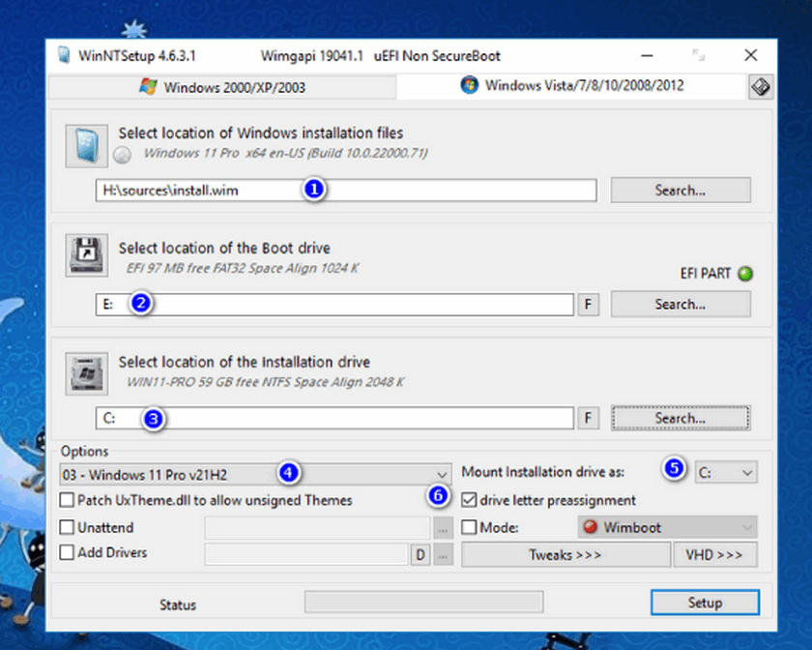Click the EFI 97 MB free FAT32 info text
Screen dimensions: 812x650
point(243,269)
